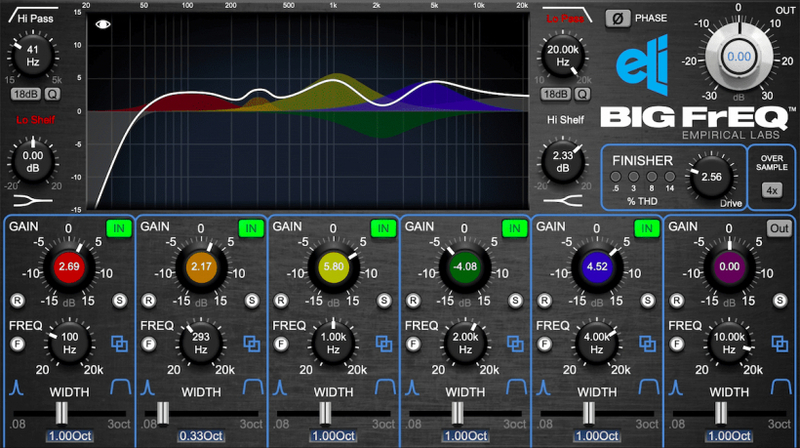
Task: Toggle Hi Pass 18dB slope button
Action: [x=26, y=94]
